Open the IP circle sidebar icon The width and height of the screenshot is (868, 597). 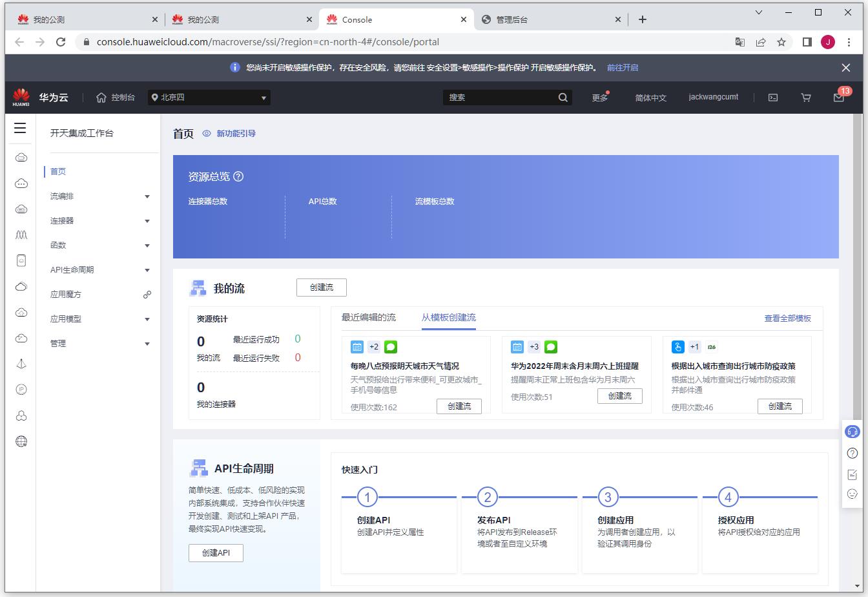click(x=21, y=390)
